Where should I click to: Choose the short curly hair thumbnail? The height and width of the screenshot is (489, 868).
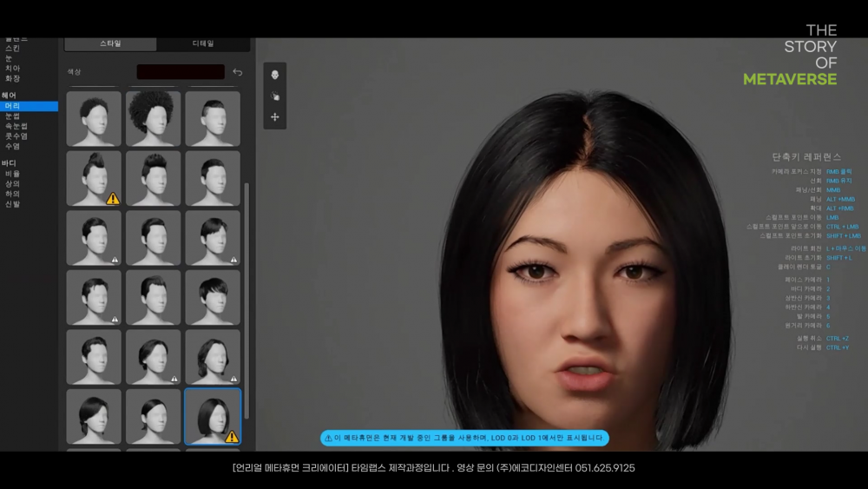pos(94,119)
